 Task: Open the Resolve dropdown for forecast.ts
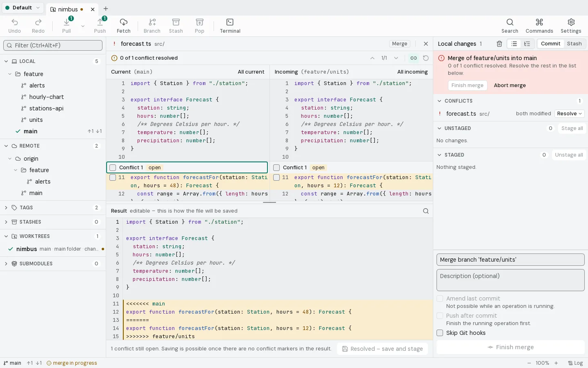569,114
